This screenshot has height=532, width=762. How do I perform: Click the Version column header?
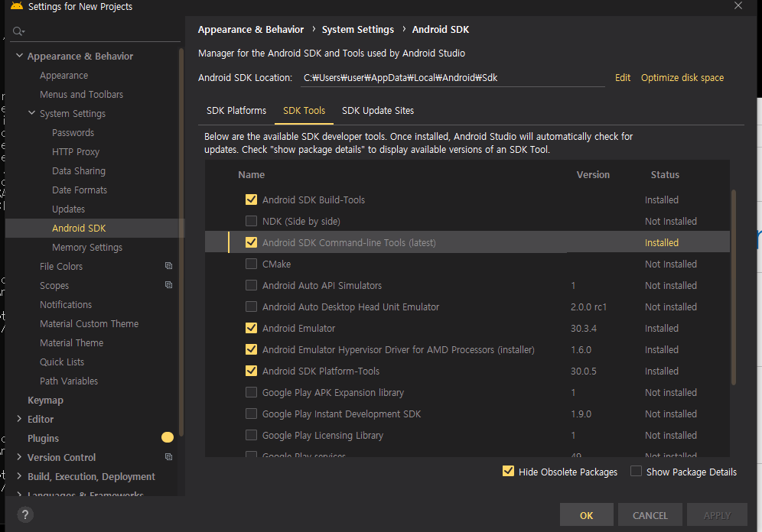coord(593,174)
